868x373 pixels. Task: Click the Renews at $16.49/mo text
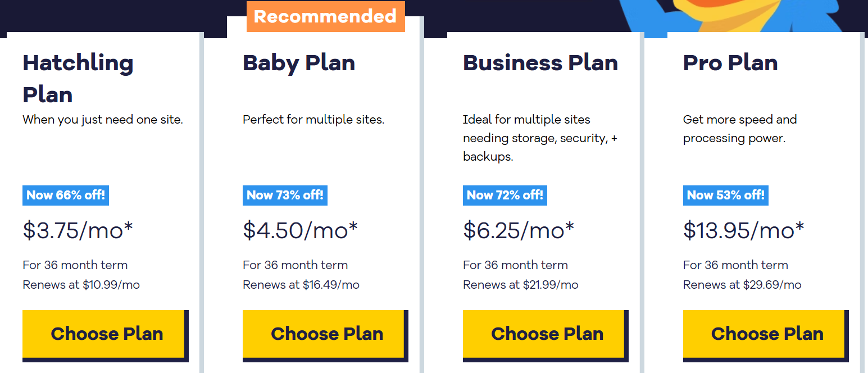(x=301, y=285)
